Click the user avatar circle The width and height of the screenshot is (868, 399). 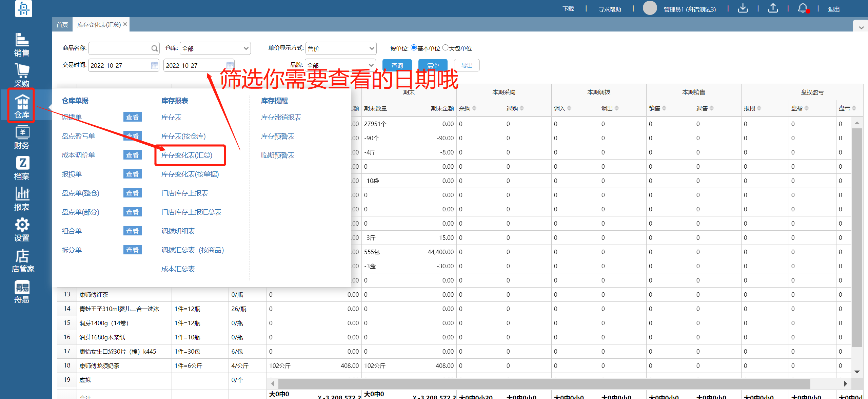coord(650,8)
